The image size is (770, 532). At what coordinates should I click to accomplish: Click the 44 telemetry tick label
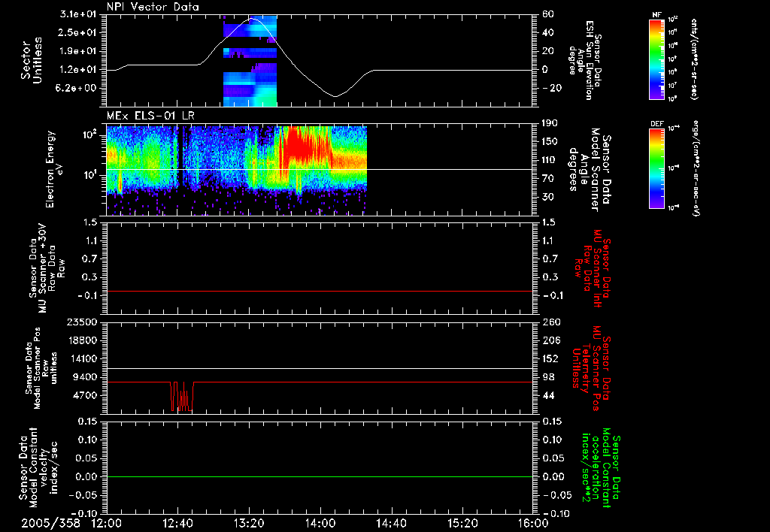click(548, 395)
